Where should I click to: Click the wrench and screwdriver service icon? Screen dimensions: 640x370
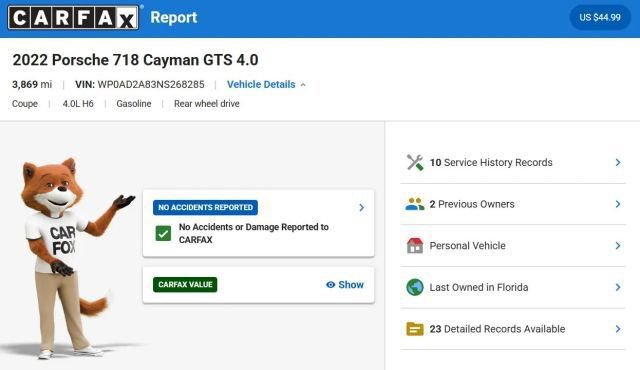click(415, 162)
